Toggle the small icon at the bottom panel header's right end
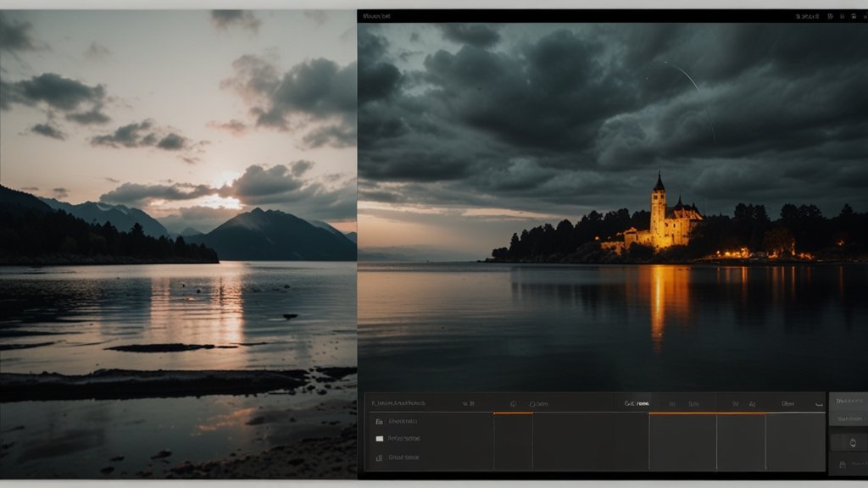 click(818, 404)
